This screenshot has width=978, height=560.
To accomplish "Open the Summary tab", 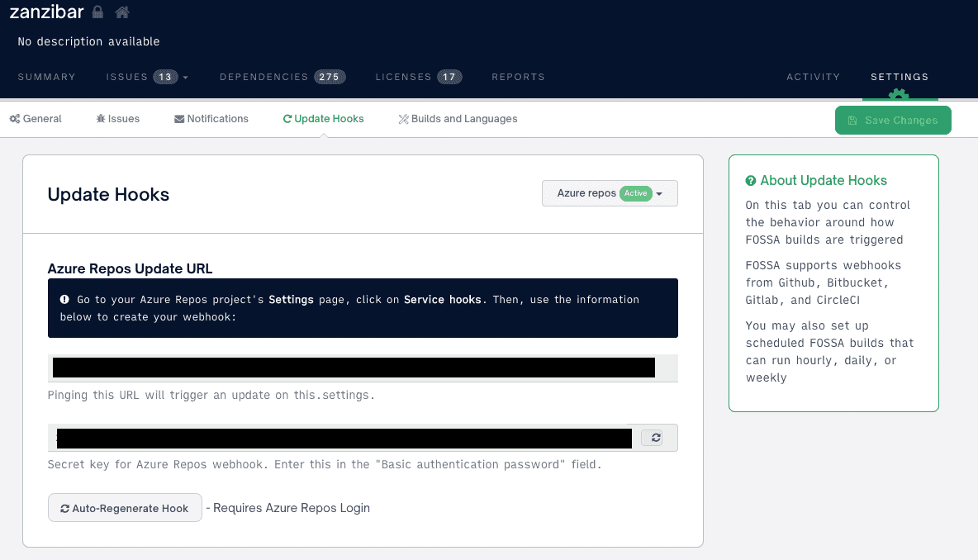I will pyautogui.click(x=47, y=77).
